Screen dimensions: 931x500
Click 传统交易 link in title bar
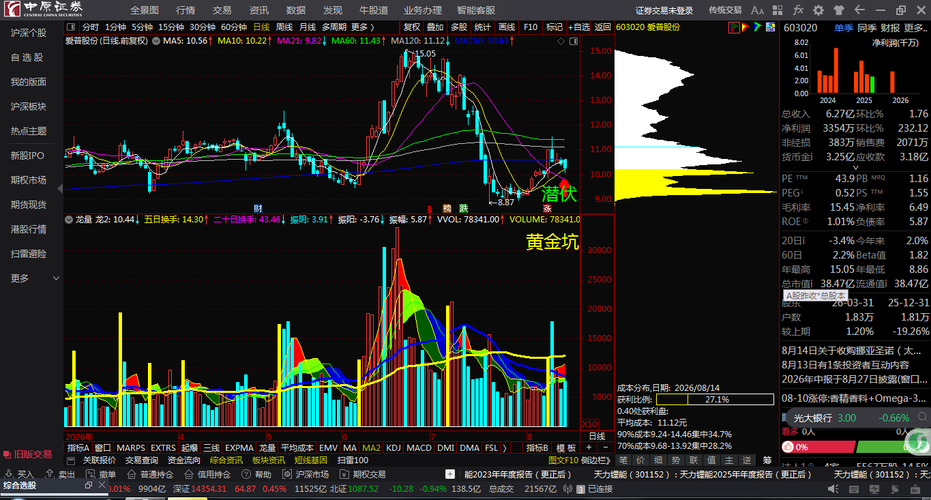coord(725,10)
